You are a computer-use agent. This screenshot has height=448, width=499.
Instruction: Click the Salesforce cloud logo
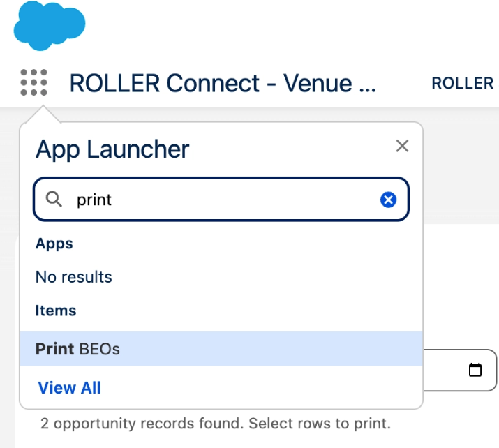click(50, 26)
